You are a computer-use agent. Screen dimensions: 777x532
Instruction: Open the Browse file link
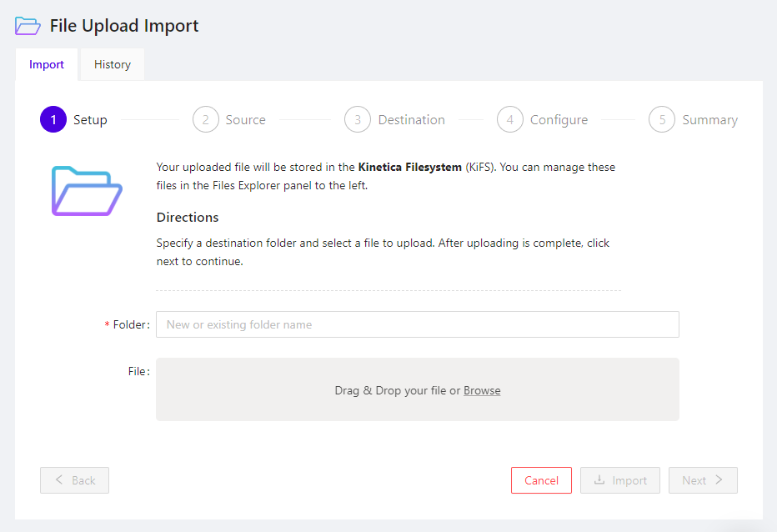point(482,390)
